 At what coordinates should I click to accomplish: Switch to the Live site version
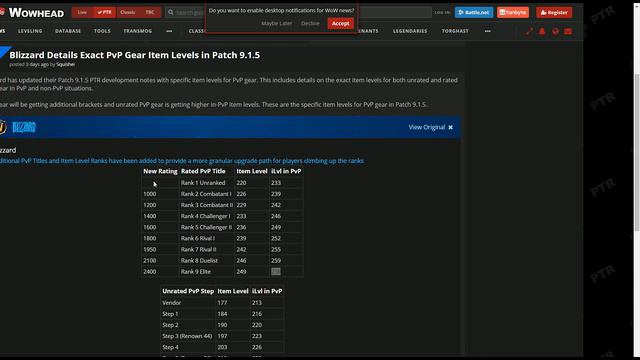tap(82, 12)
